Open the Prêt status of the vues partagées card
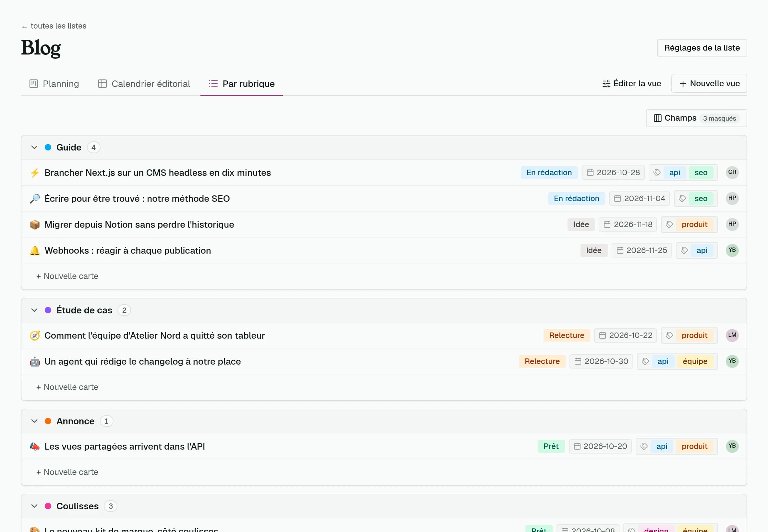The image size is (768, 532). pyautogui.click(x=551, y=447)
